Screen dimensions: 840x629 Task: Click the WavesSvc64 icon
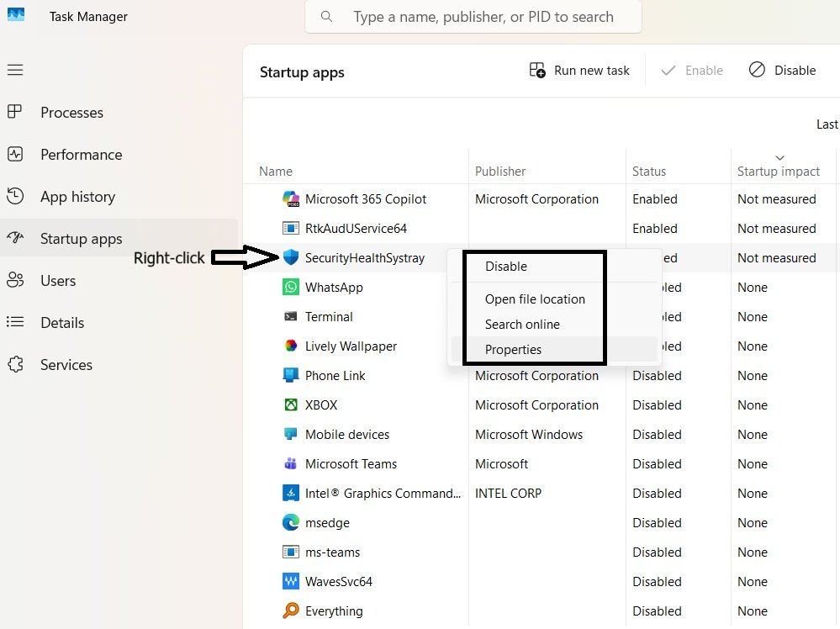tap(291, 581)
